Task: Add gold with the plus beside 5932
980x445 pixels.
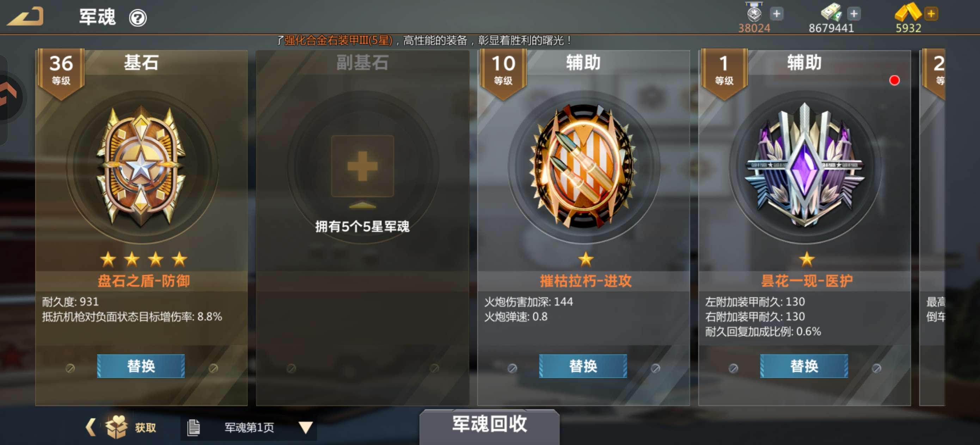Action: click(x=931, y=14)
